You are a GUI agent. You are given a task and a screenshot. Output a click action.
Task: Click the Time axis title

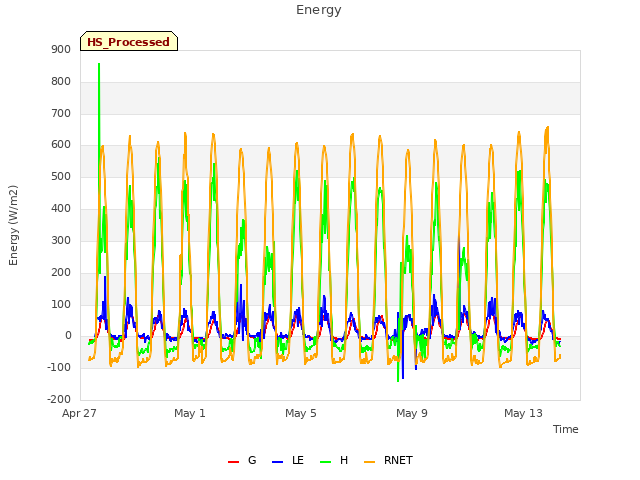[565, 429]
